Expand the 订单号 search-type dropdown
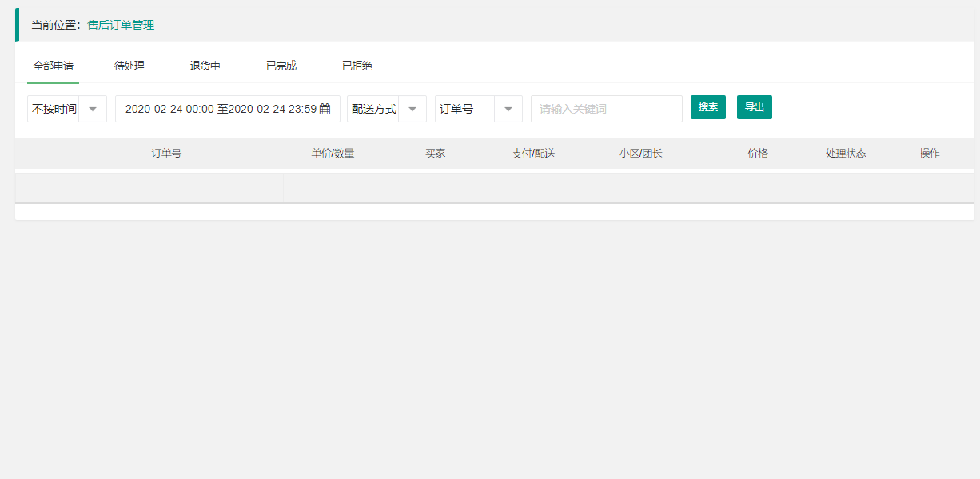 [x=479, y=109]
